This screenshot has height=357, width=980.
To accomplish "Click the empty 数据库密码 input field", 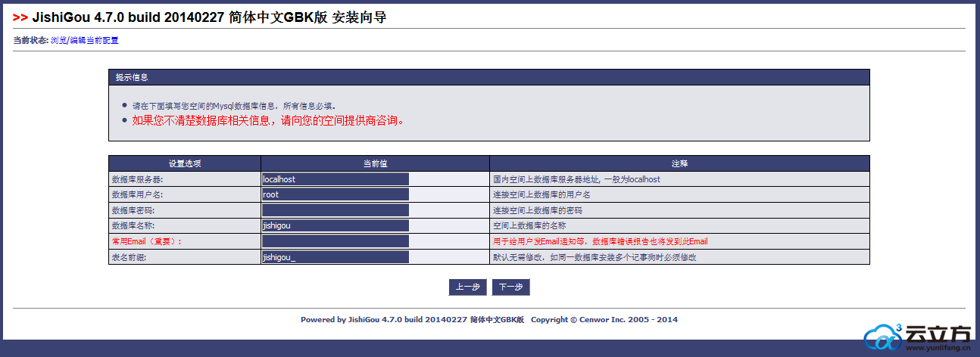I will pyautogui.click(x=336, y=210).
